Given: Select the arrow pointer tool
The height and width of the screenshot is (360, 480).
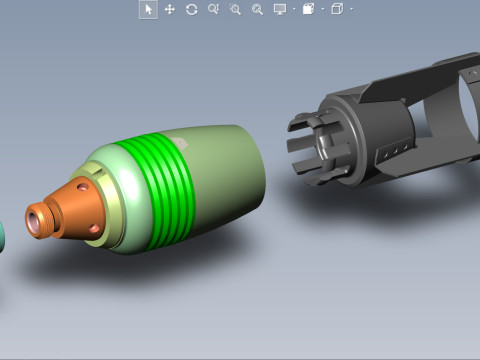Looking at the screenshot, I should (148, 9).
